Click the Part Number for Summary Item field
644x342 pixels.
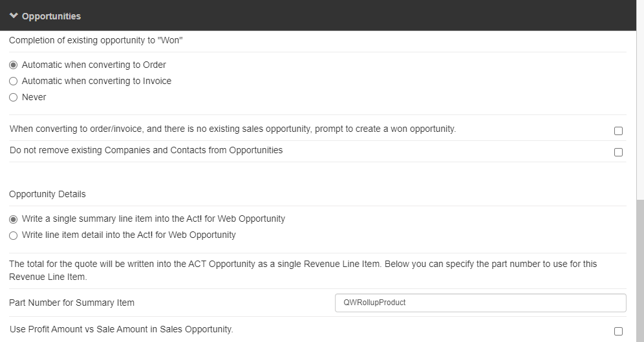pos(480,303)
